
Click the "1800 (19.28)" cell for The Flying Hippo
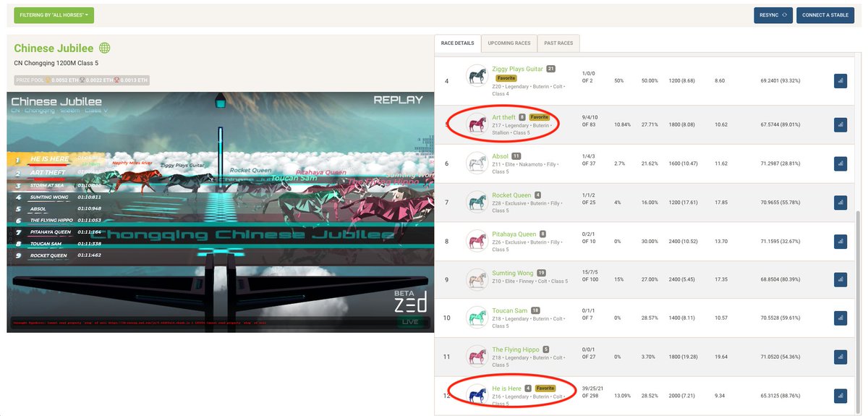click(684, 357)
